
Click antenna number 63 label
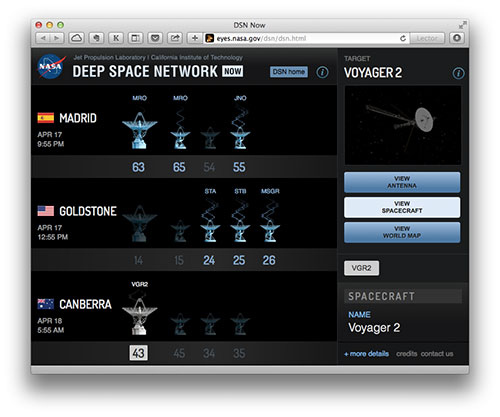coord(138,167)
